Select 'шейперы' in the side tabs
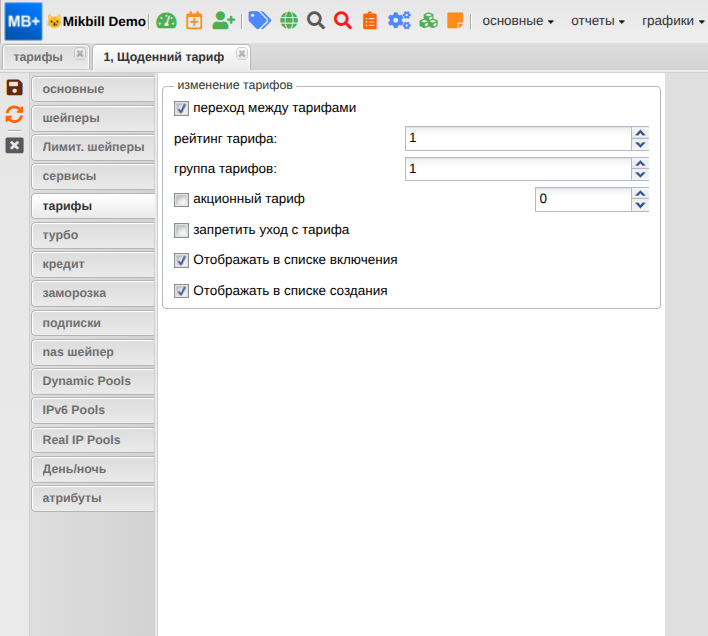Image resolution: width=708 pixels, height=636 pixels. 92,118
